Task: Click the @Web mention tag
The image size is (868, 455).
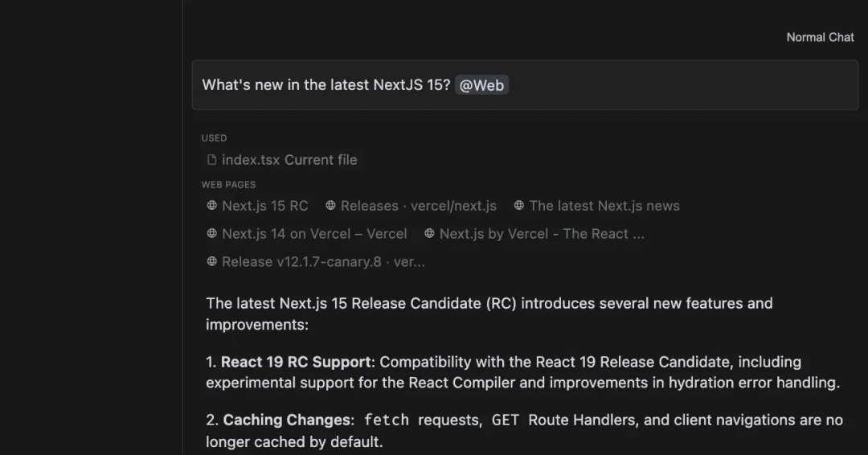Action: (481, 85)
